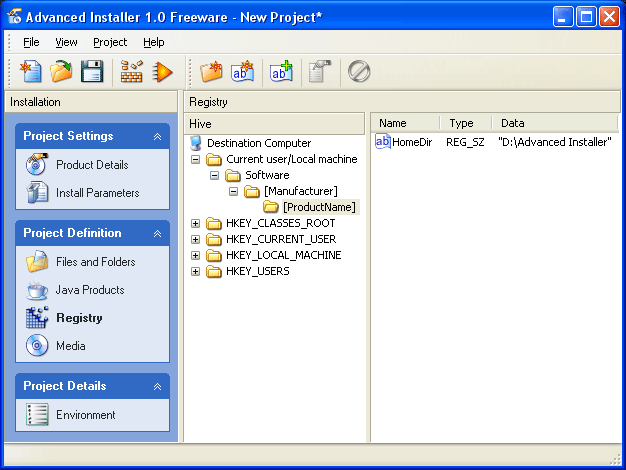This screenshot has height=470, width=626.
Task: Open the Project menu
Action: 110,42
